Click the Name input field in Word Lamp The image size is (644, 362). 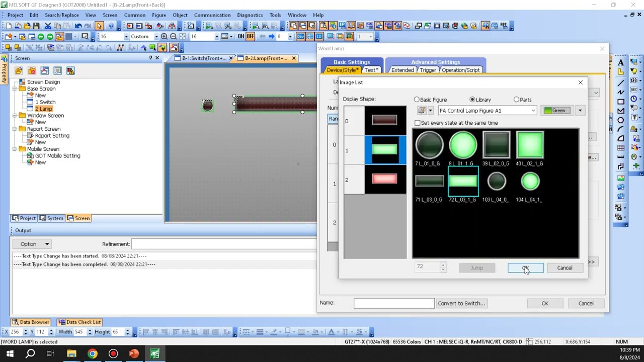click(394, 303)
